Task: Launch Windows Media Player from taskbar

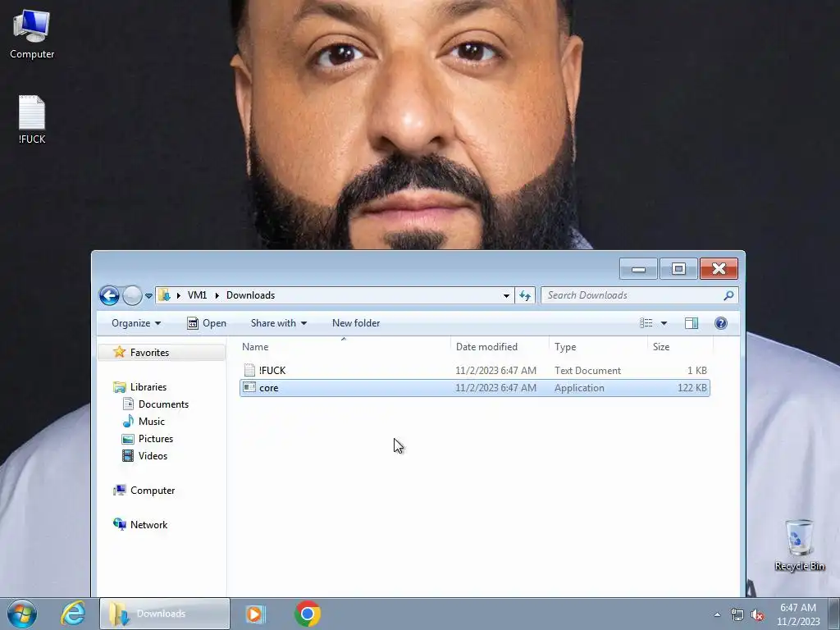Action: point(256,614)
